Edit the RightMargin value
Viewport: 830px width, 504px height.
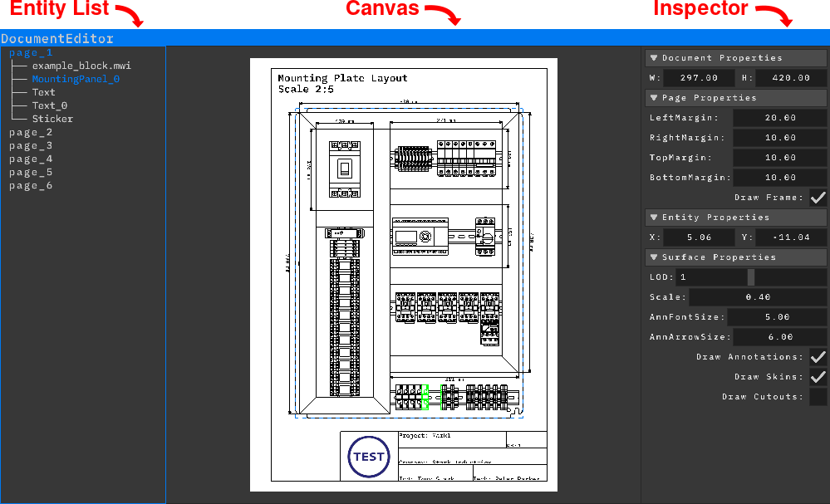(779, 138)
